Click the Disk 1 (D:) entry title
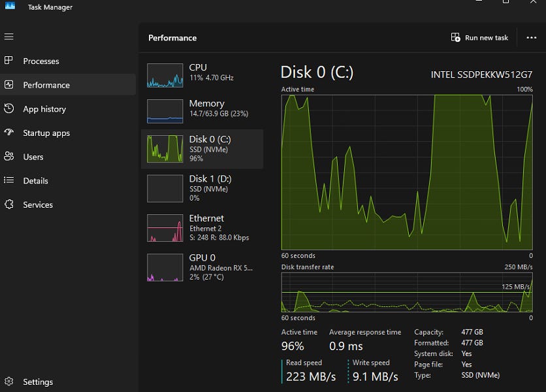The height and width of the screenshot is (392, 546). pyautogui.click(x=210, y=179)
